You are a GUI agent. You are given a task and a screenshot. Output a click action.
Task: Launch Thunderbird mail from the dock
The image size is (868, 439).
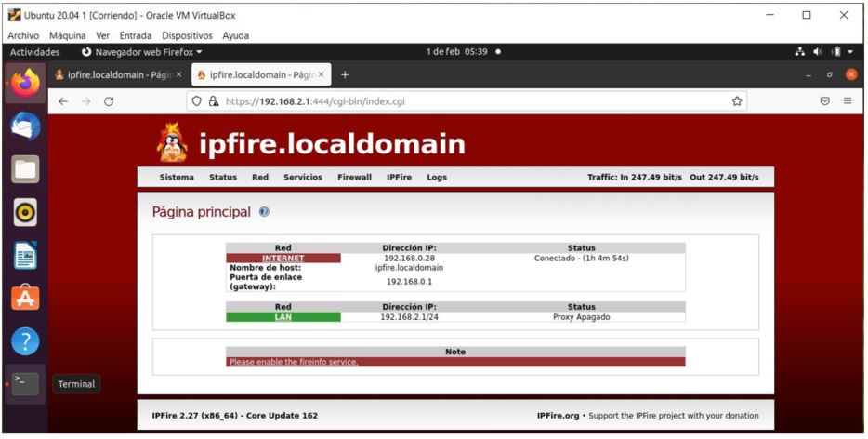[25, 126]
